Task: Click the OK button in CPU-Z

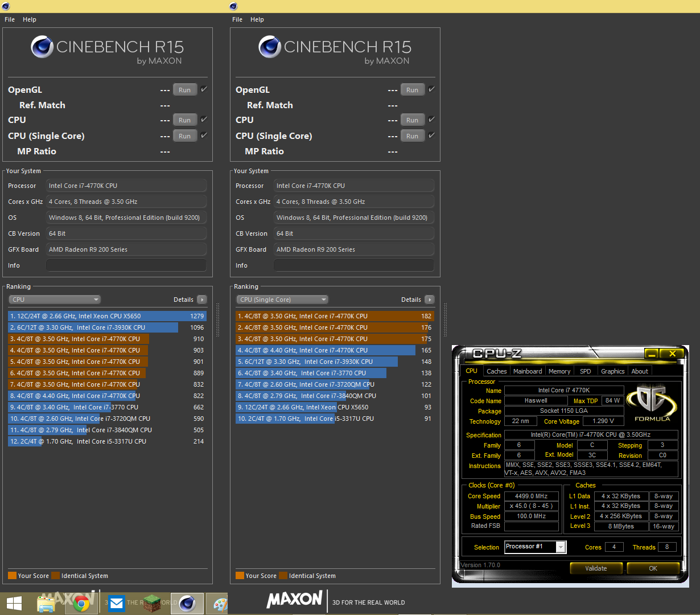Action: pyautogui.click(x=653, y=568)
